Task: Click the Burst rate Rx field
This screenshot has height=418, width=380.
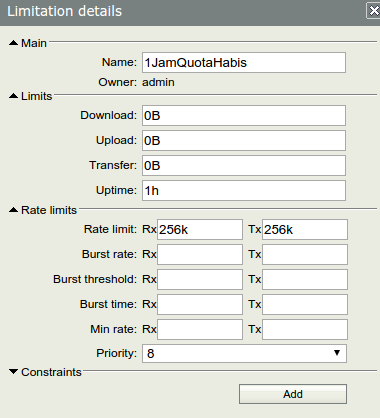Action: point(200,254)
